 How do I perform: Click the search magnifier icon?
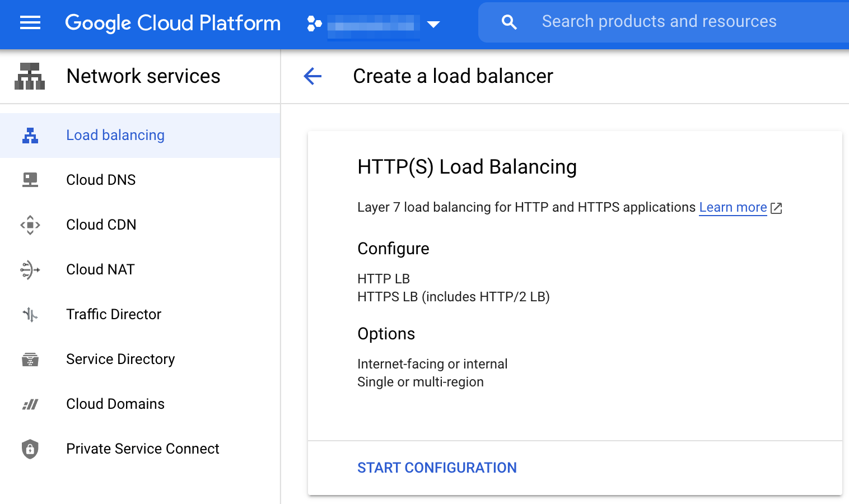509,22
